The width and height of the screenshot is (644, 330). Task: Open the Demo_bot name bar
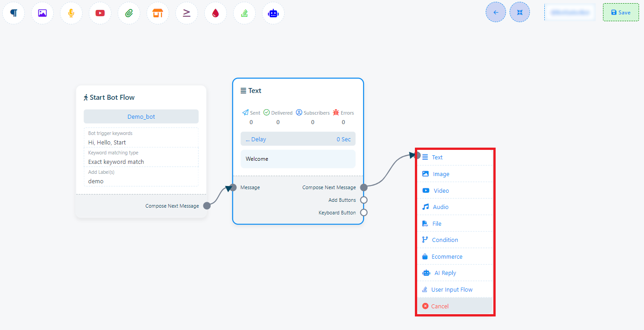(141, 116)
